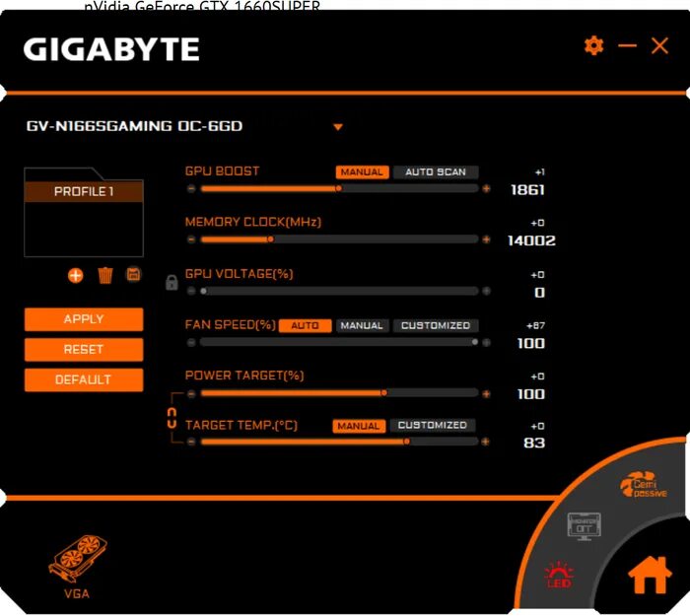This screenshot has height=616, width=690.
Task: Add a new profile with plus icon
Action: (x=75, y=275)
